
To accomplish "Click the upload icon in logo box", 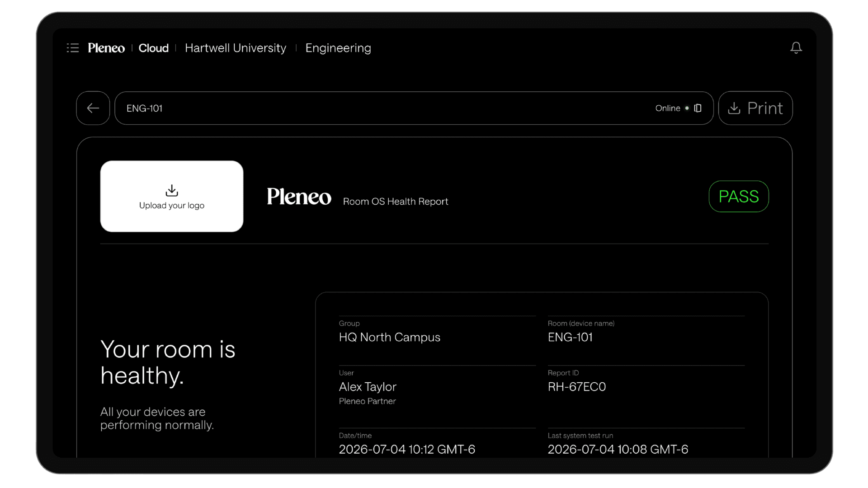I will coord(172,190).
